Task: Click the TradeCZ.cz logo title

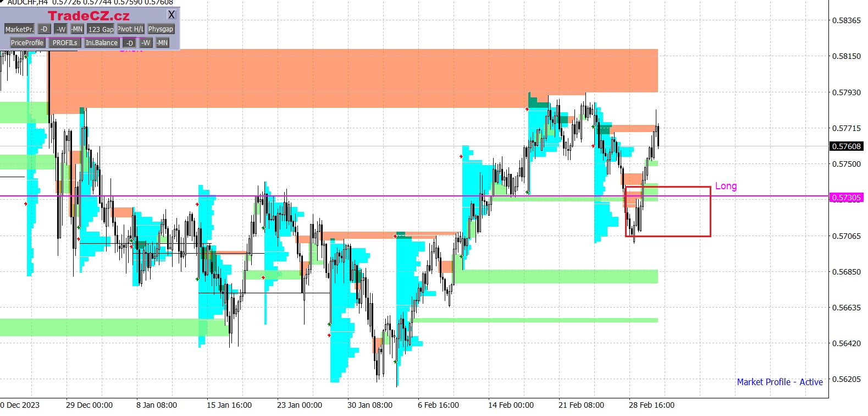Action: pyautogui.click(x=89, y=15)
